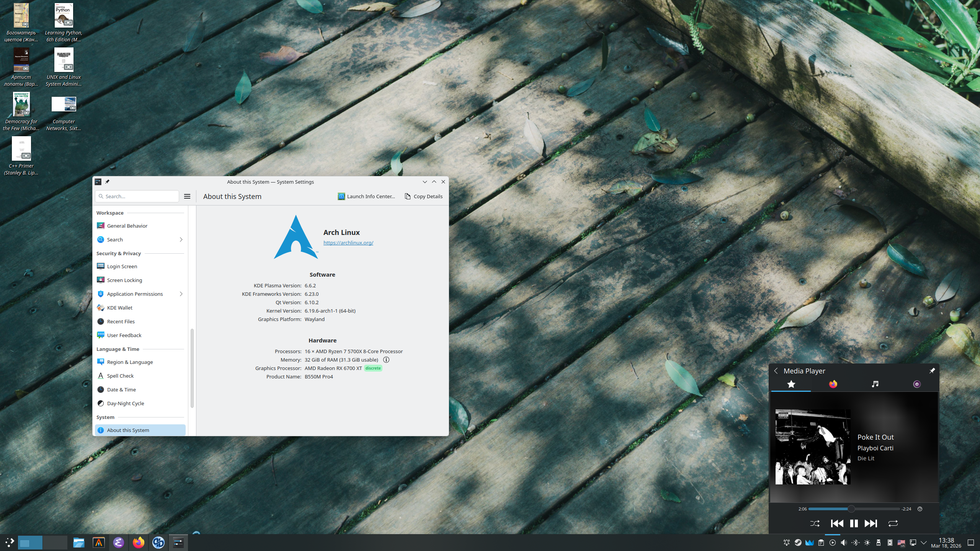Skip to the next track

[x=871, y=523]
